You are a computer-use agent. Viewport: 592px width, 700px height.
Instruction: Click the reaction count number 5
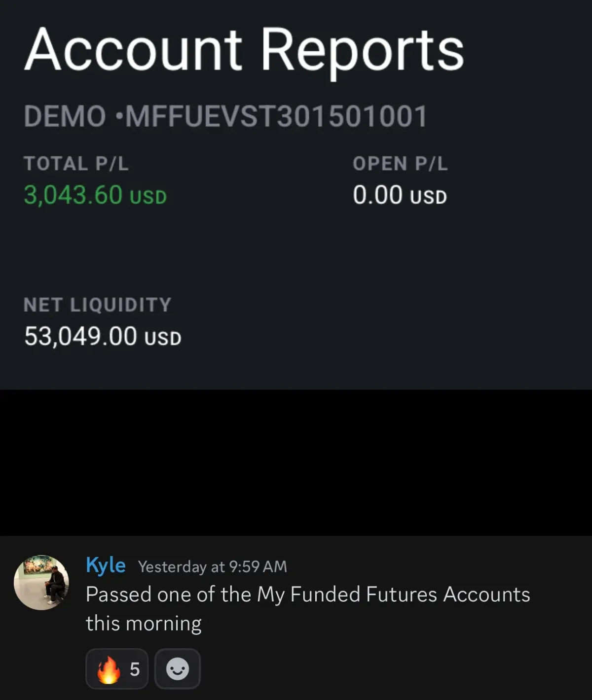[135, 669]
